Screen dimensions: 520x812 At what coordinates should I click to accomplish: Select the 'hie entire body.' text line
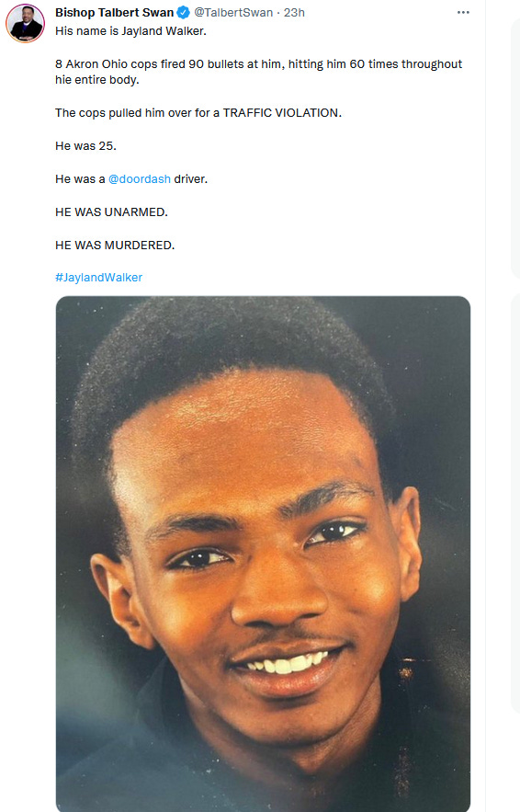point(97,80)
